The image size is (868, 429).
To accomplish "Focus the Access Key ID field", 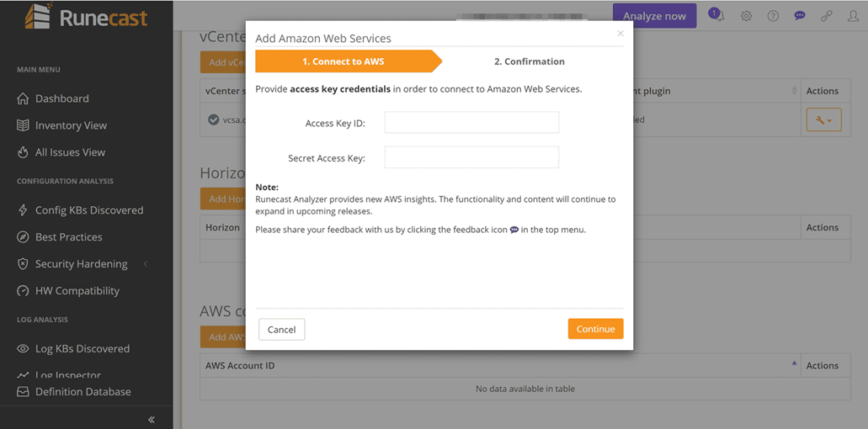I will [x=471, y=123].
